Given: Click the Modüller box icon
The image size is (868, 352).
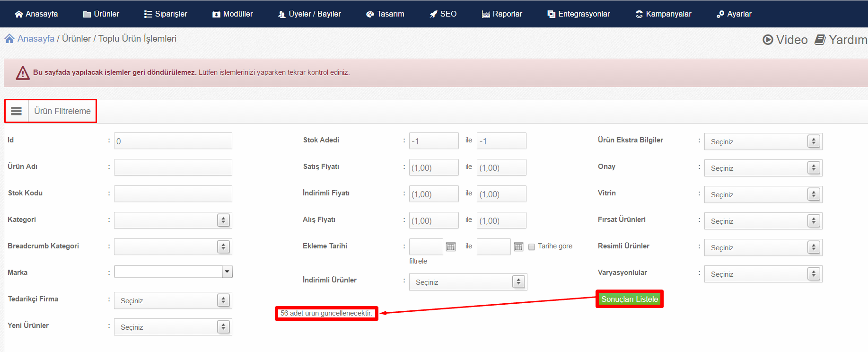Looking at the screenshot, I should click(x=216, y=14).
